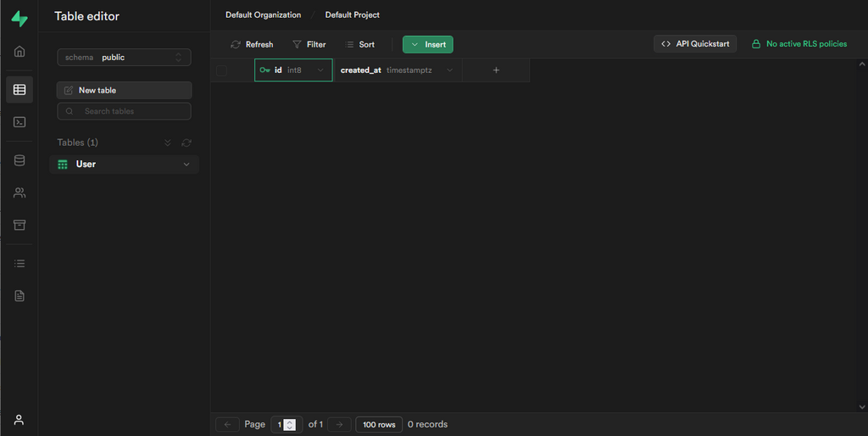868x436 pixels.
Task: Tick the select-all rows checkbox
Action: pyautogui.click(x=221, y=70)
